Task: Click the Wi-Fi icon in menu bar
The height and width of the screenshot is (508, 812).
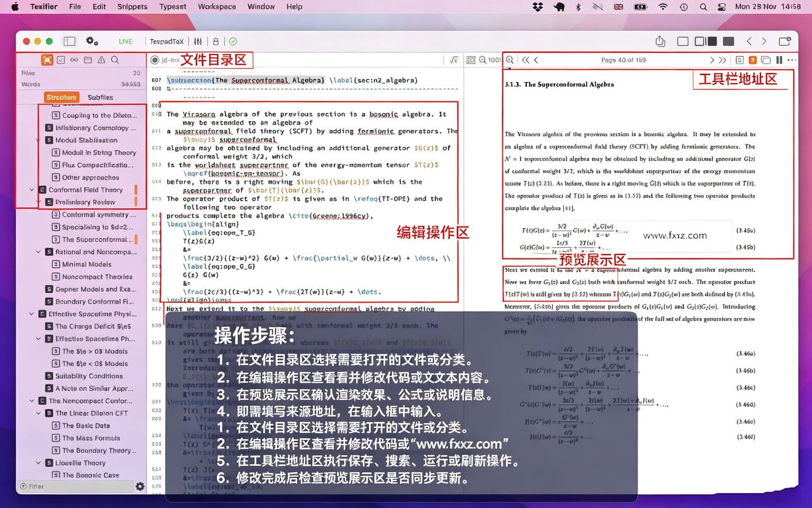Action: (662, 6)
